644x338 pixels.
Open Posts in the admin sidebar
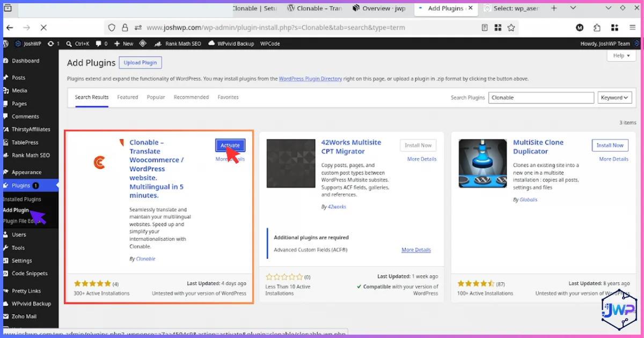(19, 78)
